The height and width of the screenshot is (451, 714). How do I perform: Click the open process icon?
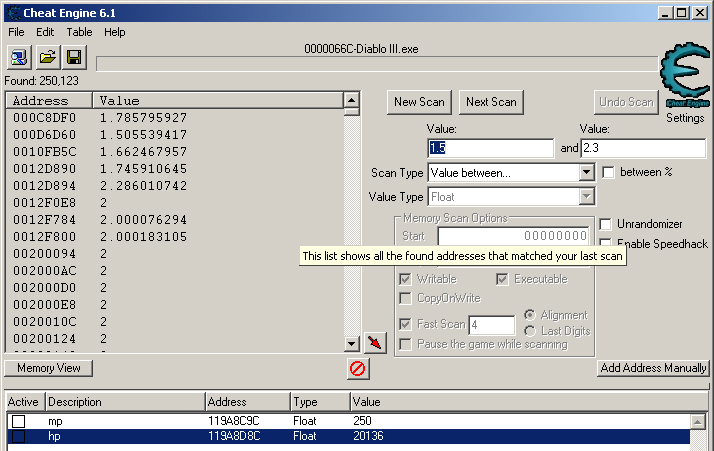coord(20,57)
